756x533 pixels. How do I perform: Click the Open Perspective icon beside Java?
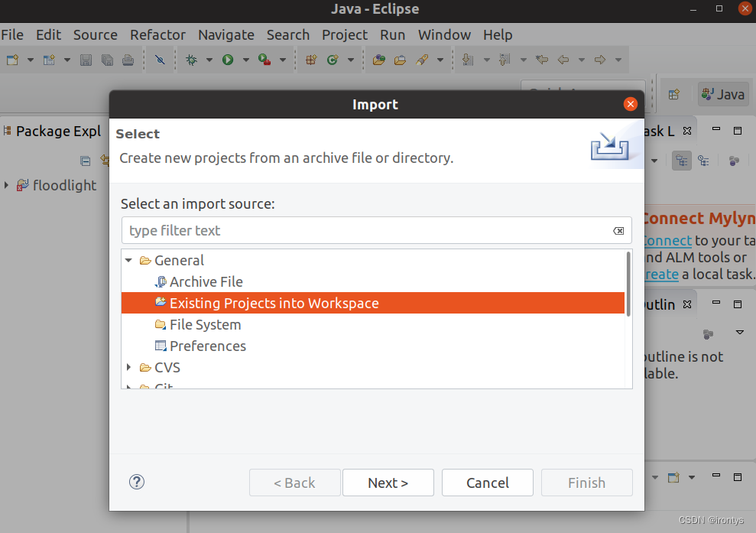[x=674, y=94]
